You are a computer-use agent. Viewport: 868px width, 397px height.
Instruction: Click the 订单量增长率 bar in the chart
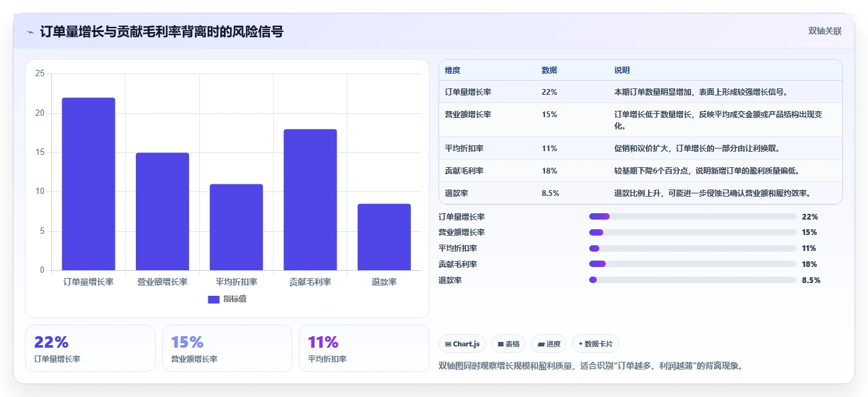tap(88, 184)
